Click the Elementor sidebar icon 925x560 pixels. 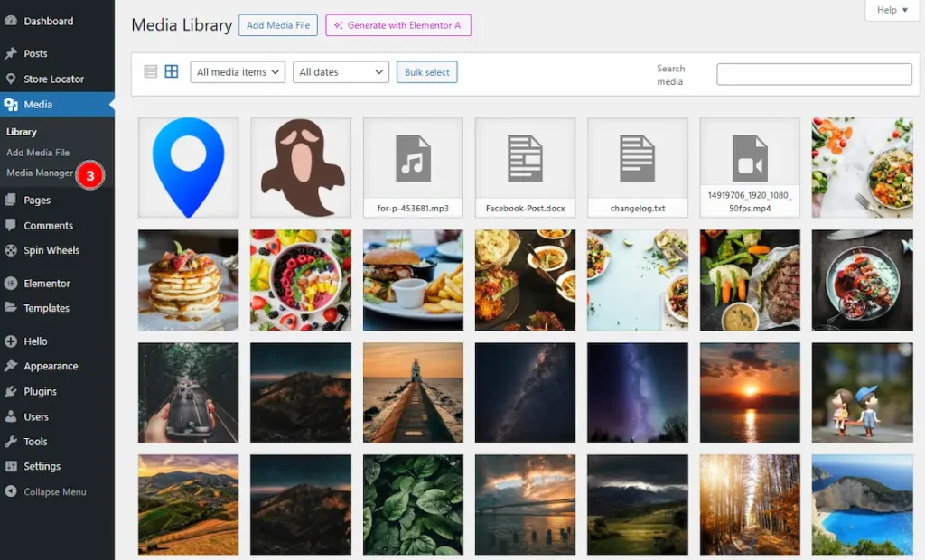coord(11,283)
